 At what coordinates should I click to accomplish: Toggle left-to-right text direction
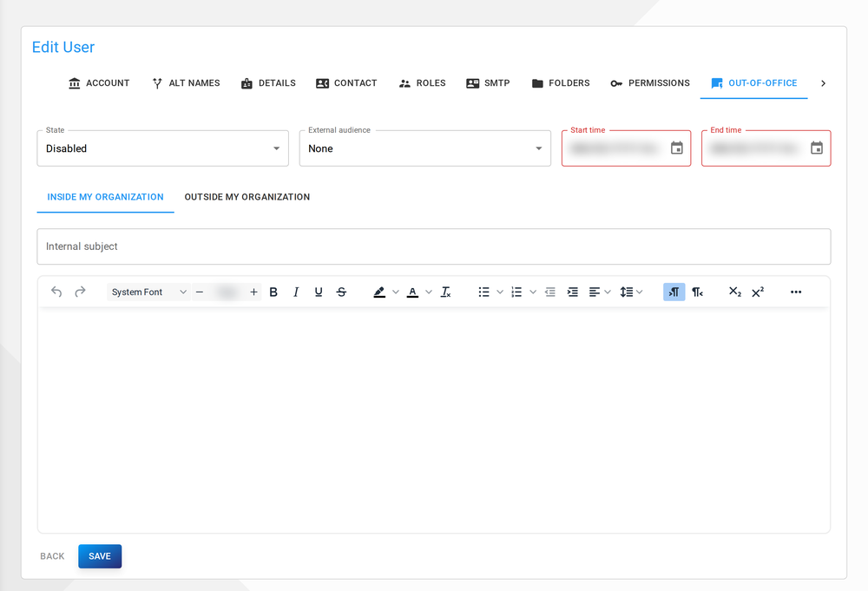674,292
